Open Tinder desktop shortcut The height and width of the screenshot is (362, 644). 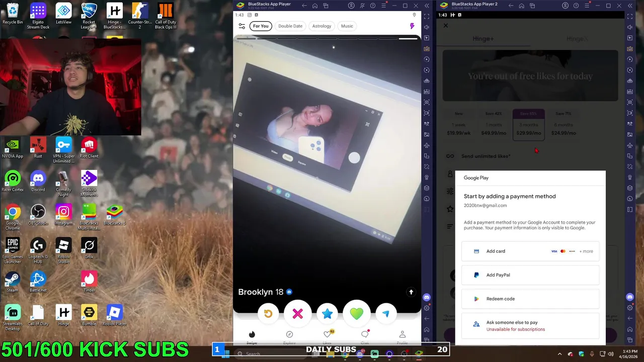click(89, 282)
